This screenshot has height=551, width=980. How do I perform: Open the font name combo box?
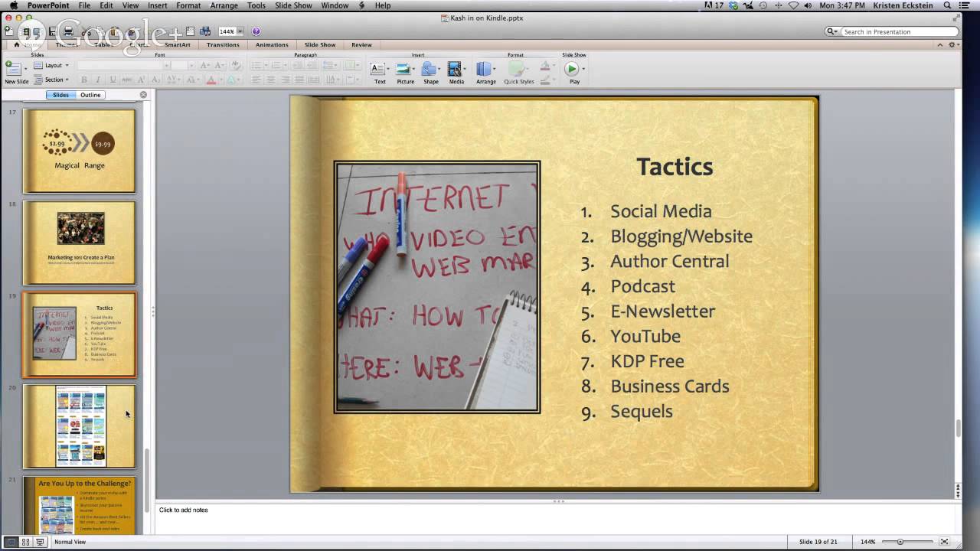[x=122, y=65]
